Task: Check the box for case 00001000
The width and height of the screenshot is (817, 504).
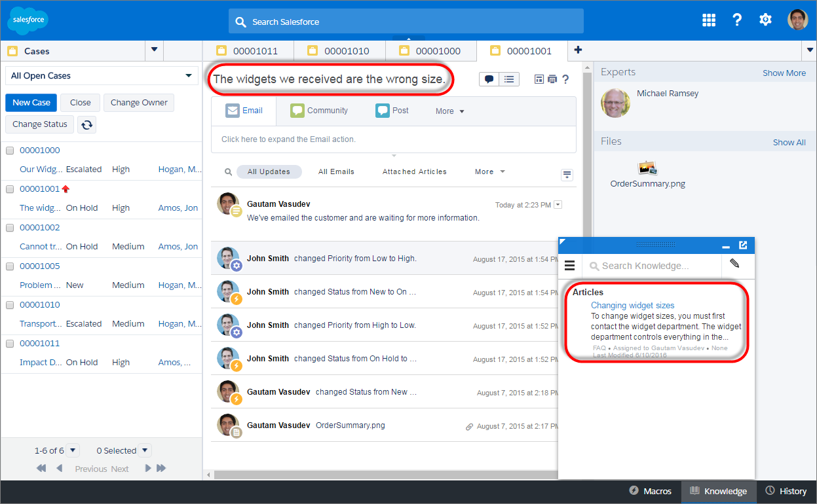Action: [10, 151]
